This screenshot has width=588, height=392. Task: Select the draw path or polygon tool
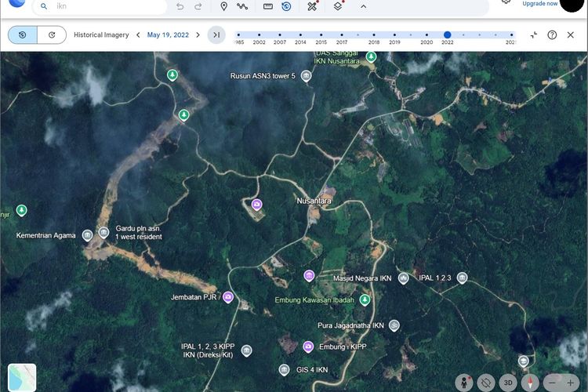[242, 6]
